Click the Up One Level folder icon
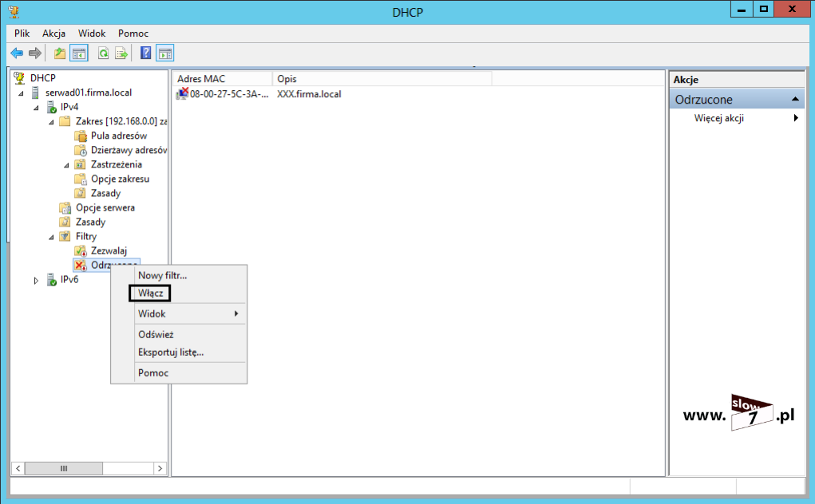The image size is (815, 504). [60, 53]
